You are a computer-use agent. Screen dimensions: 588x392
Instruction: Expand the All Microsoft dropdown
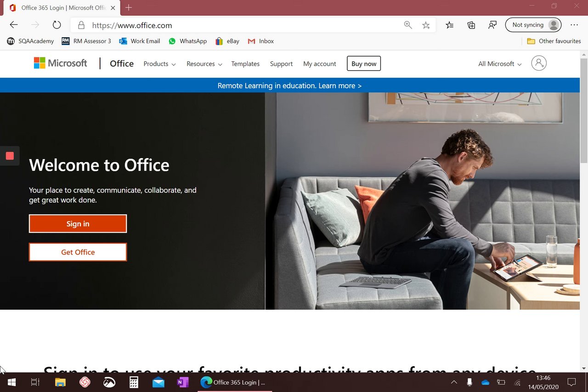[500, 64]
